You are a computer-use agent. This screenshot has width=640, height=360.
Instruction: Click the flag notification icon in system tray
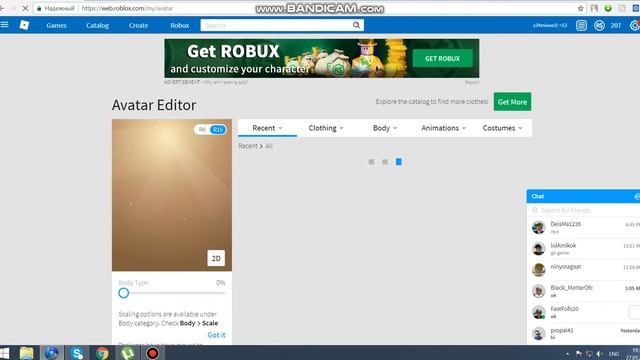click(579, 354)
